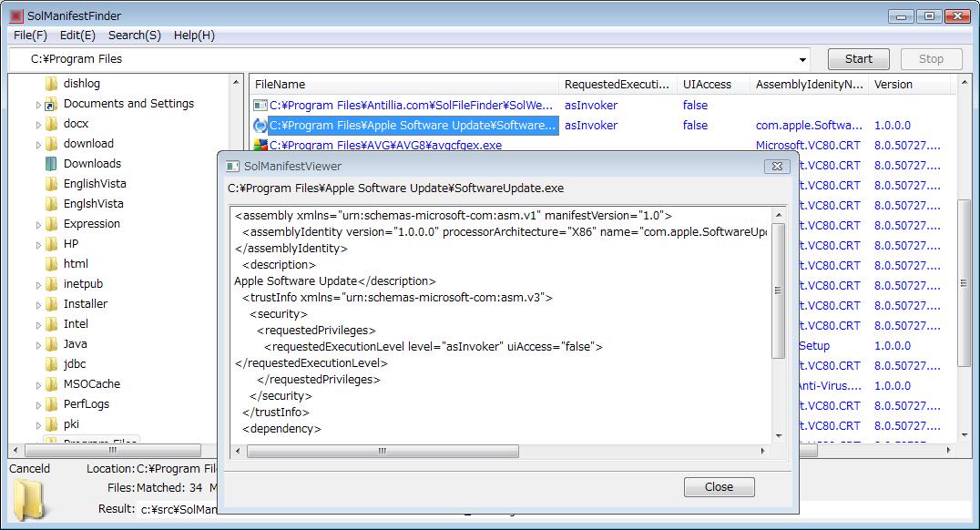Click the html folder icon
Image resolution: width=980 pixels, height=530 pixels.
(x=51, y=264)
